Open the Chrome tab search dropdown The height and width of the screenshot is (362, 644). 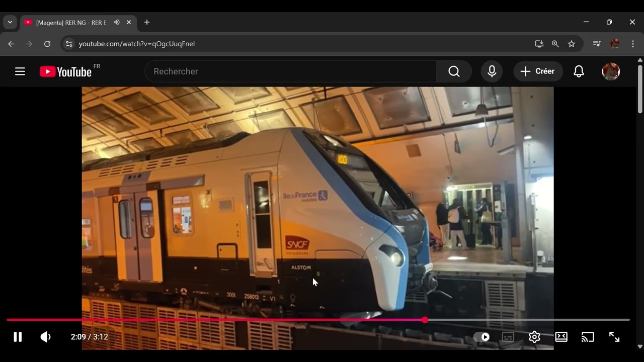10,22
